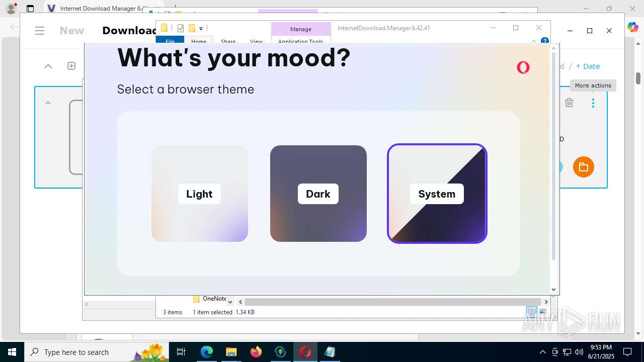644x362 pixels.
Task: Launch Firefox from the taskbar
Action: [256, 352]
